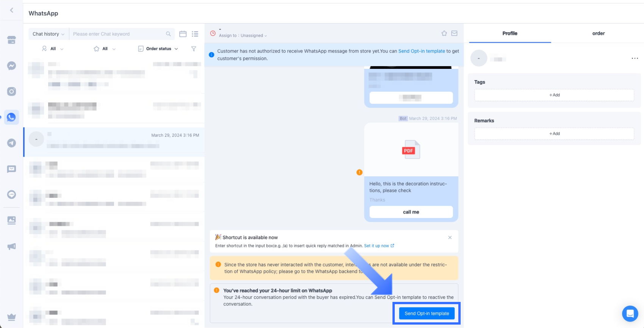Open the Assign to Unassigned dropdown
This screenshot has width=644, height=328.
tap(243, 36)
